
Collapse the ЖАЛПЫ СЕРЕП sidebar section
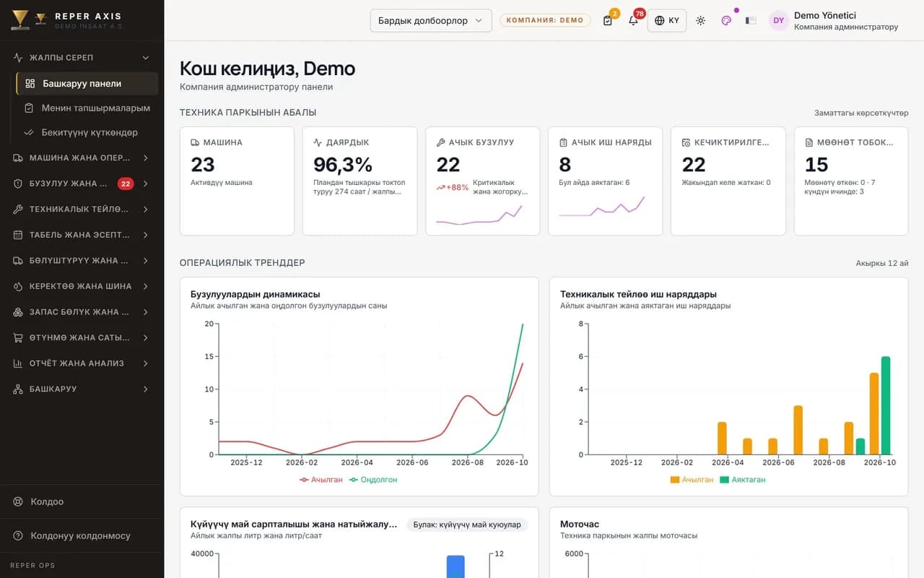82,57
